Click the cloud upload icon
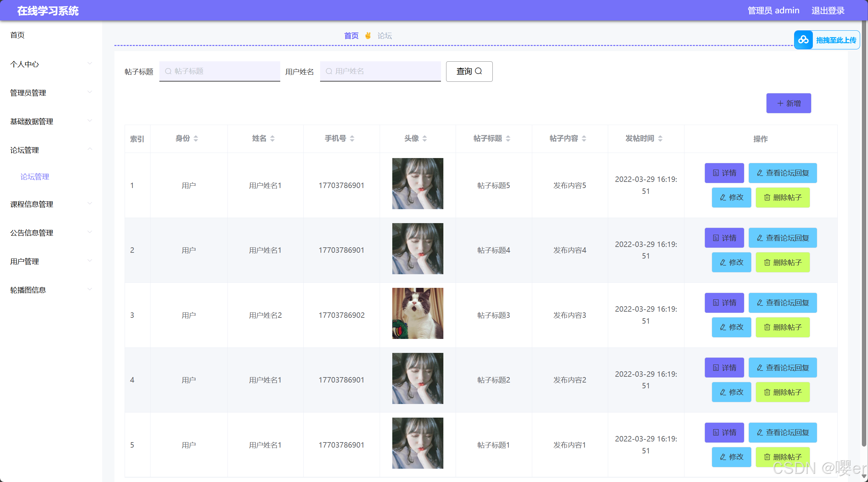Image resolution: width=868 pixels, height=482 pixels. coord(803,40)
